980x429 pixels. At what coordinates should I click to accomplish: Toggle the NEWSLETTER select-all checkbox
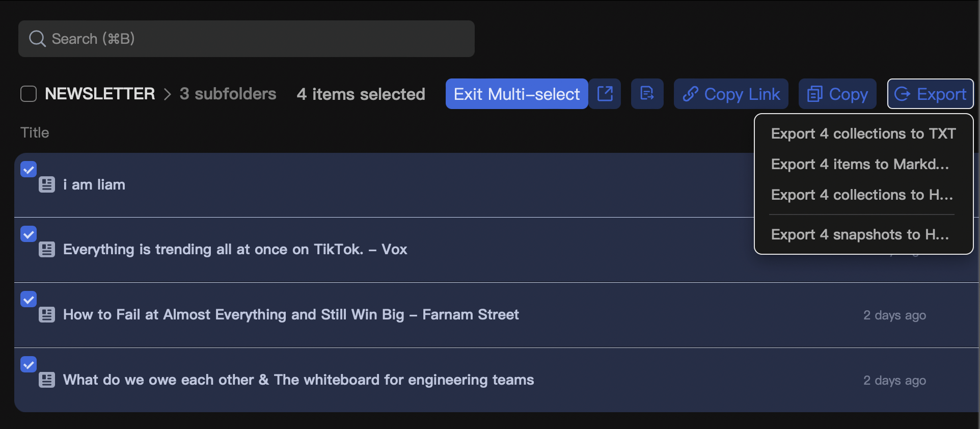coord(29,94)
